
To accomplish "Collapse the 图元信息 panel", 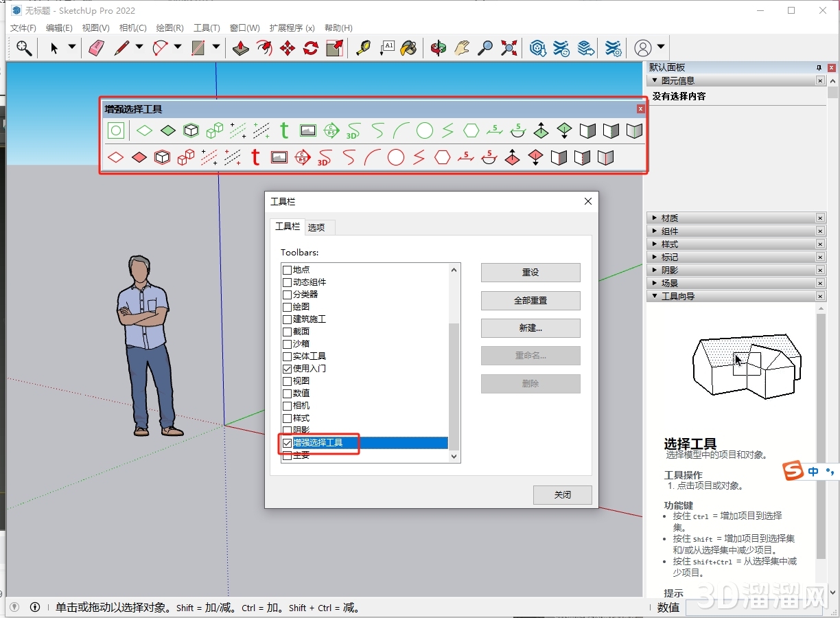I will click(x=653, y=80).
